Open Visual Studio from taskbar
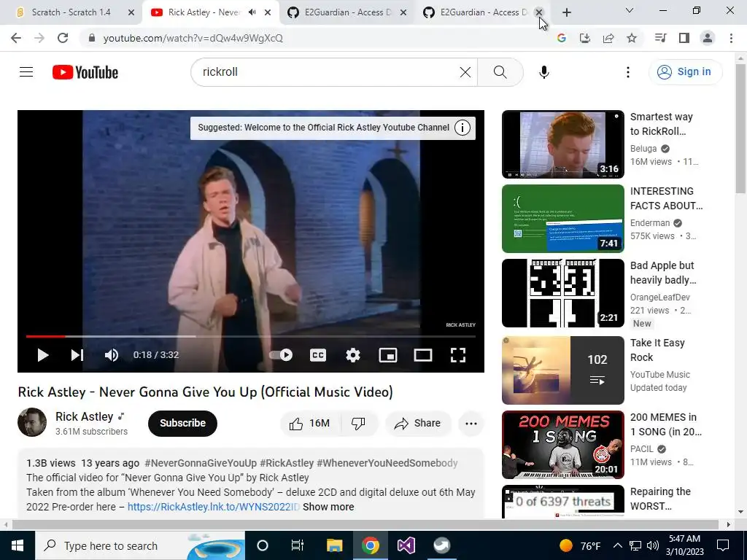747x560 pixels. (406, 545)
